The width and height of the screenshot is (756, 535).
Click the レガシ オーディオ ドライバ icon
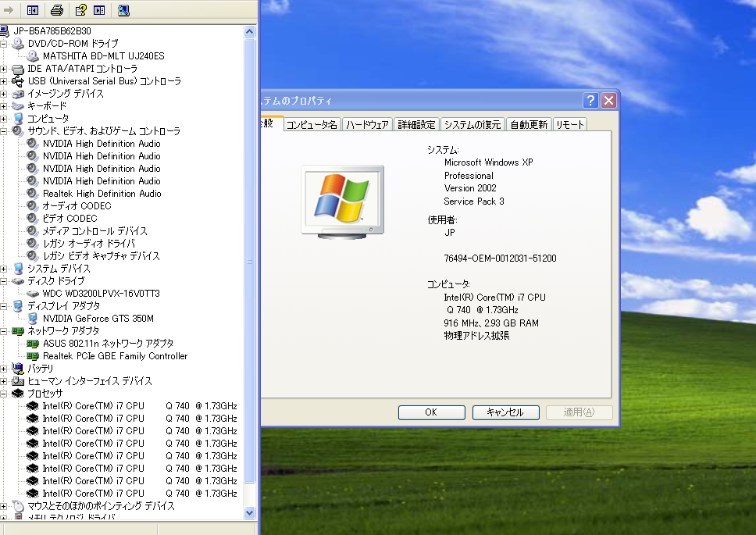[x=32, y=244]
